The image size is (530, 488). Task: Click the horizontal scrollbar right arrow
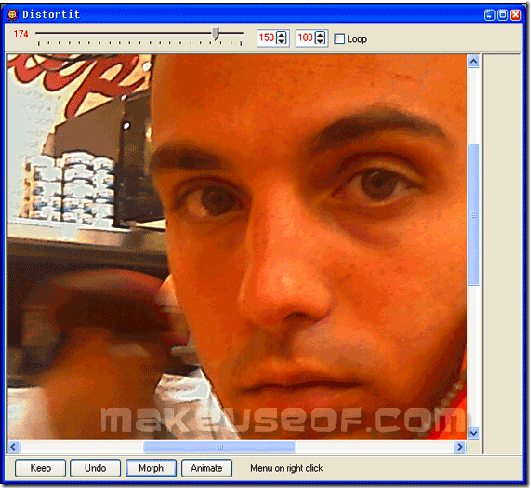coord(460,447)
